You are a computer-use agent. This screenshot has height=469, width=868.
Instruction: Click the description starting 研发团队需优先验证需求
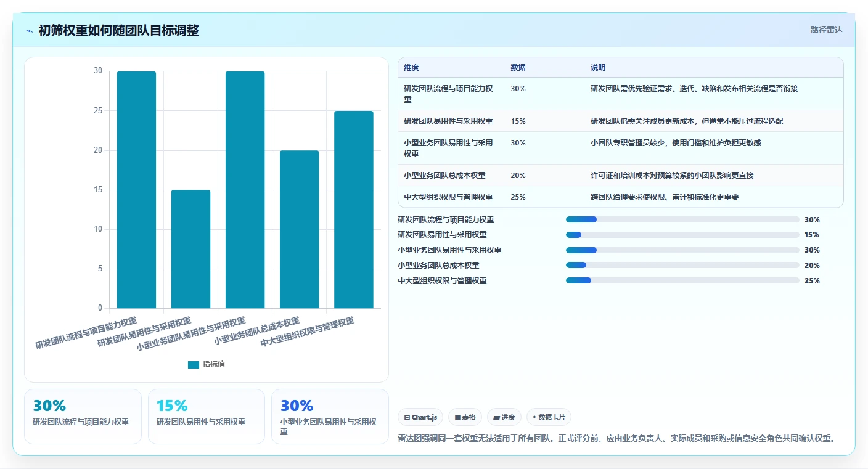694,89
